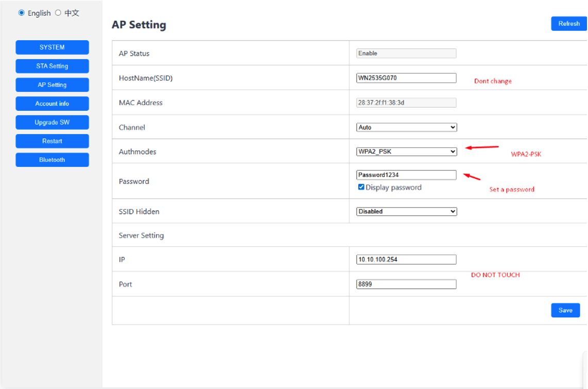This screenshot has height=389, width=588.
Task: Click the IP address field
Action: (x=406, y=260)
